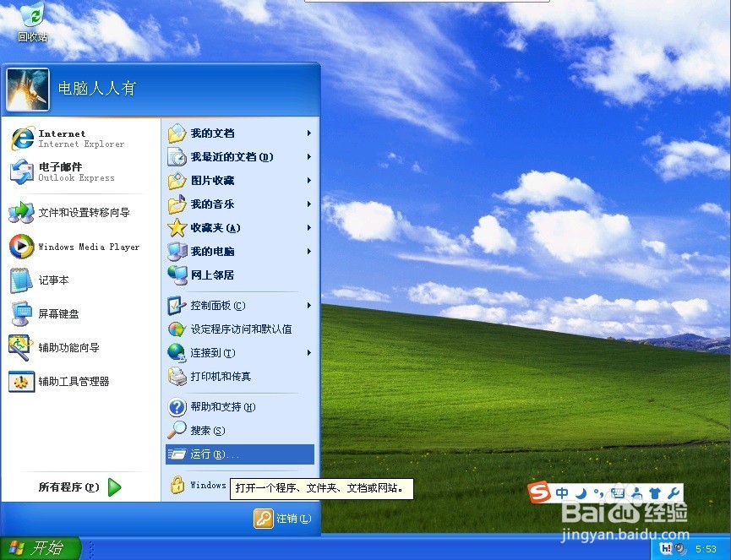This screenshot has height=560, width=731.
Task: Expand the 我的音乐 submenu arrow
Action: click(308, 204)
